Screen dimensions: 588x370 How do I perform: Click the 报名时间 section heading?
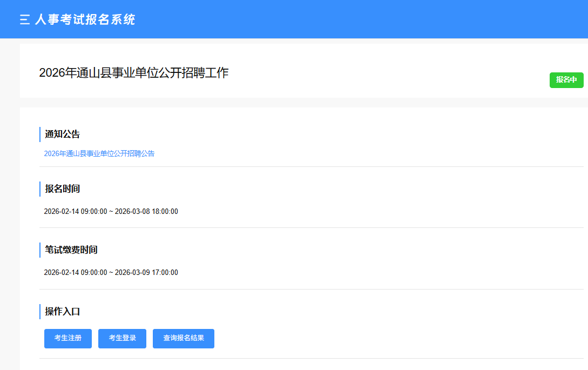tap(63, 189)
